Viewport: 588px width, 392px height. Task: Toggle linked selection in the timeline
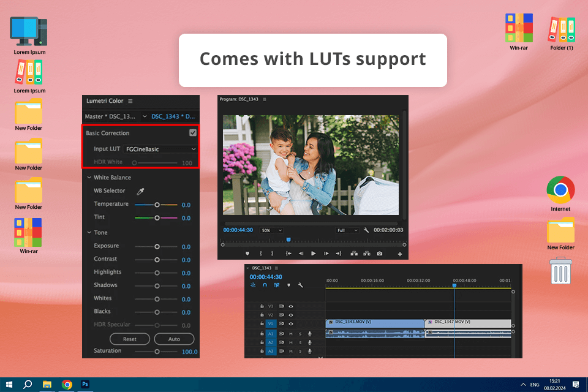coord(277,285)
